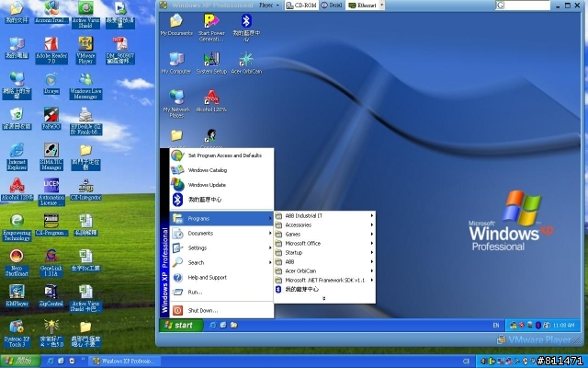This screenshot has width=588, height=368.
Task: Open Engineering Technology desktop icon
Action: coord(17,227)
